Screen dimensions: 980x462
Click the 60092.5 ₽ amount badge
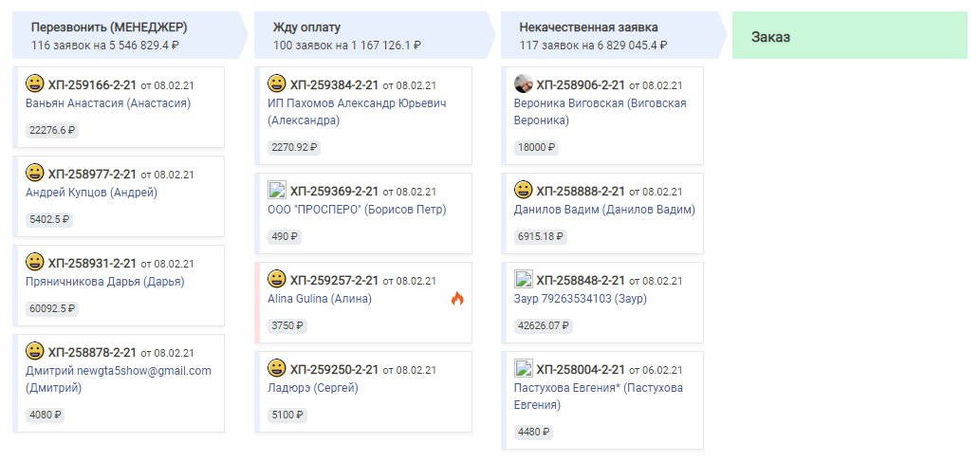pyautogui.click(x=52, y=309)
